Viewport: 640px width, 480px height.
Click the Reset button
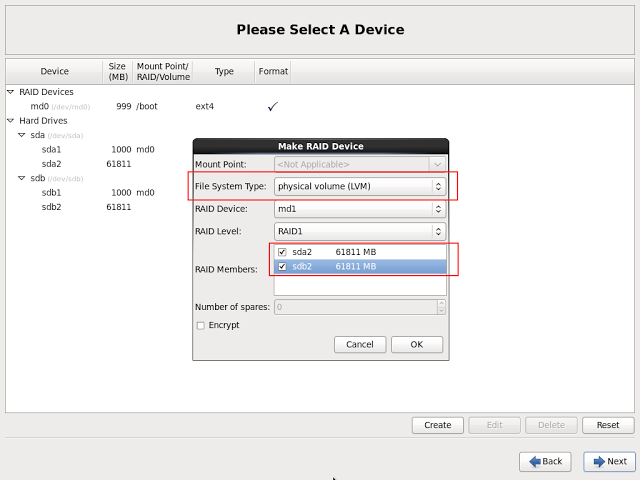(x=608, y=425)
